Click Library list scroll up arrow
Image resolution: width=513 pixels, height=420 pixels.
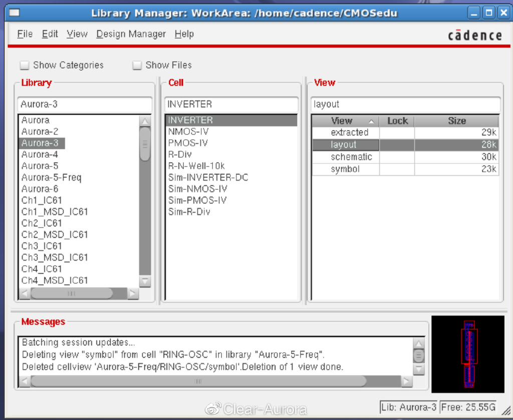pos(145,121)
